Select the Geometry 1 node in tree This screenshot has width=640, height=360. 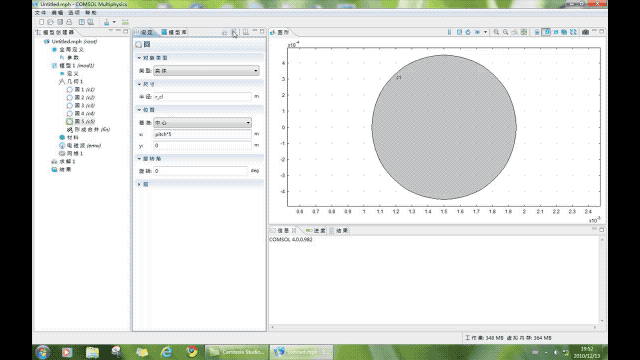[x=71, y=82]
